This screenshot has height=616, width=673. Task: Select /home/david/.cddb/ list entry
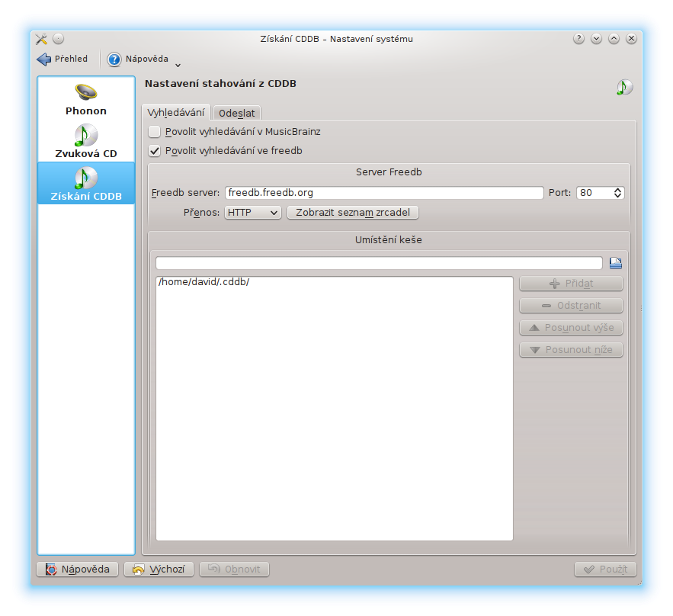pos(335,281)
